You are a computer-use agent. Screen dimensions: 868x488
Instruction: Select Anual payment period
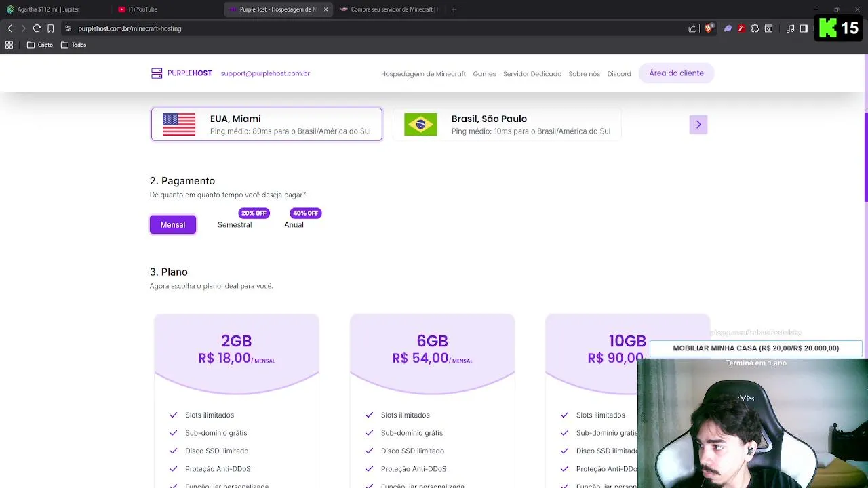click(294, 224)
